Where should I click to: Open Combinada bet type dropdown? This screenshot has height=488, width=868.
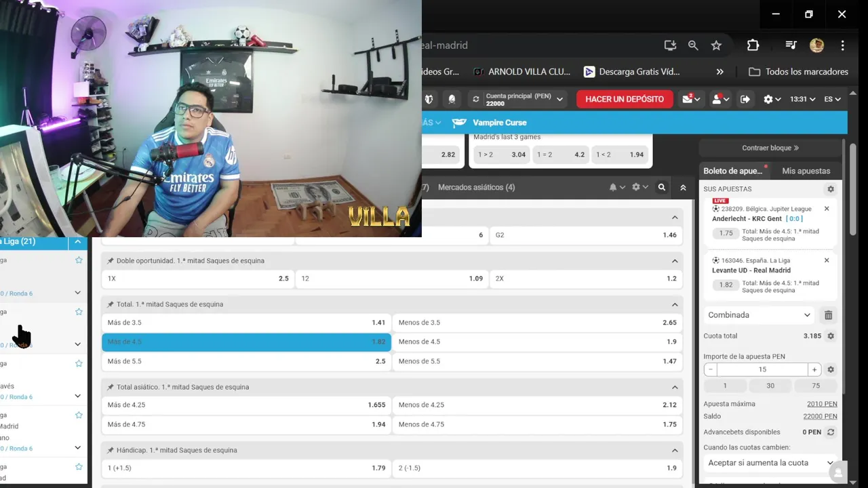coord(759,315)
